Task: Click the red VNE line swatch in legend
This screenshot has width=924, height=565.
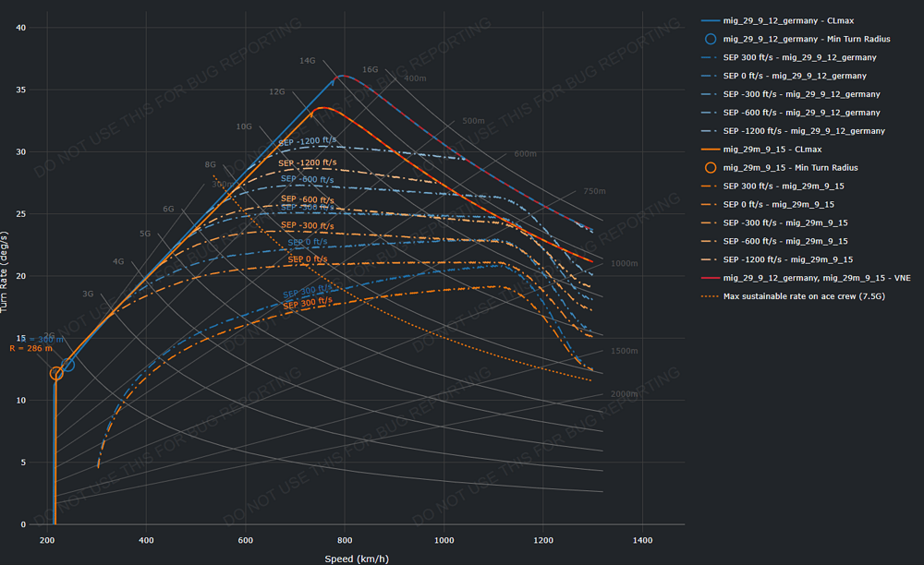Action: point(710,278)
